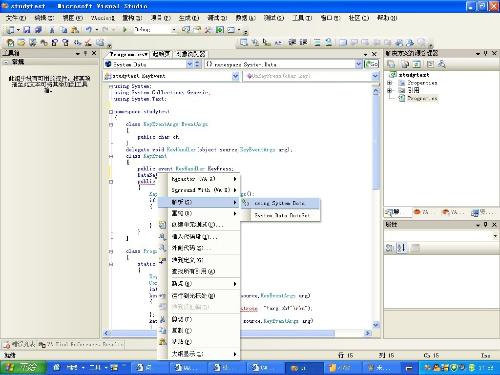
Task: Click the Save icon in the toolbar
Action: point(27,30)
